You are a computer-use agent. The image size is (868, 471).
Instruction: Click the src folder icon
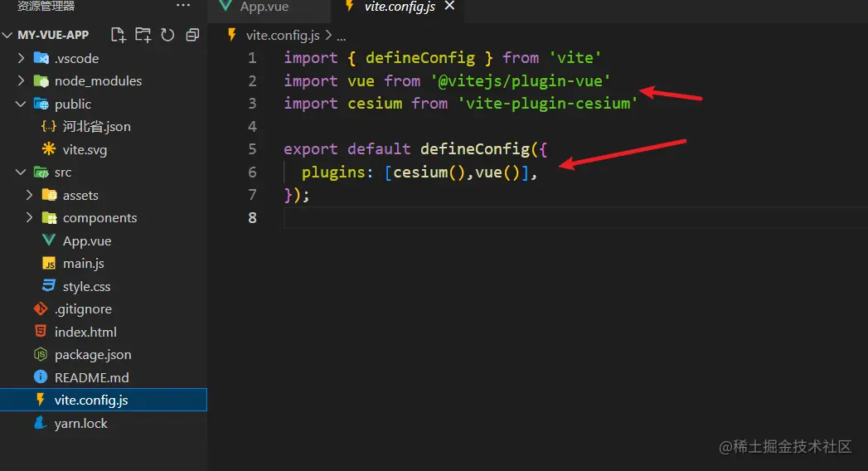(41, 172)
